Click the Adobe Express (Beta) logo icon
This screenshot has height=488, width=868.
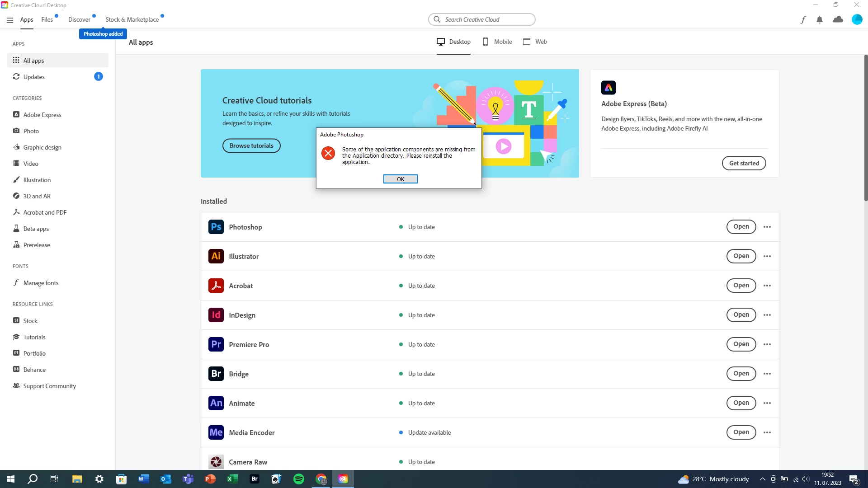pos(608,88)
